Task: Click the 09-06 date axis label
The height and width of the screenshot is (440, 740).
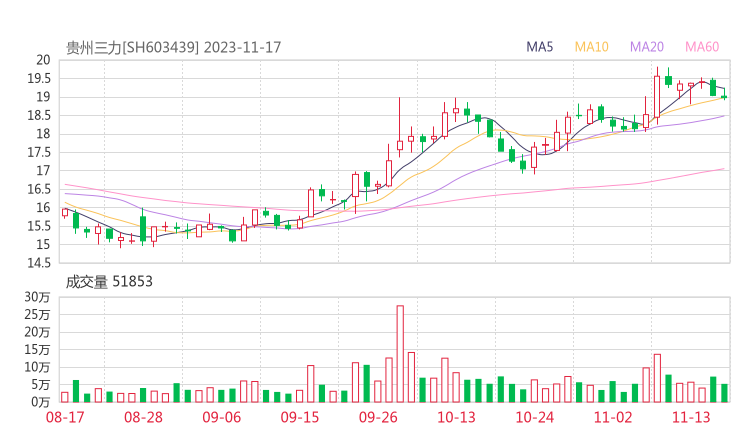Action: pos(221,417)
